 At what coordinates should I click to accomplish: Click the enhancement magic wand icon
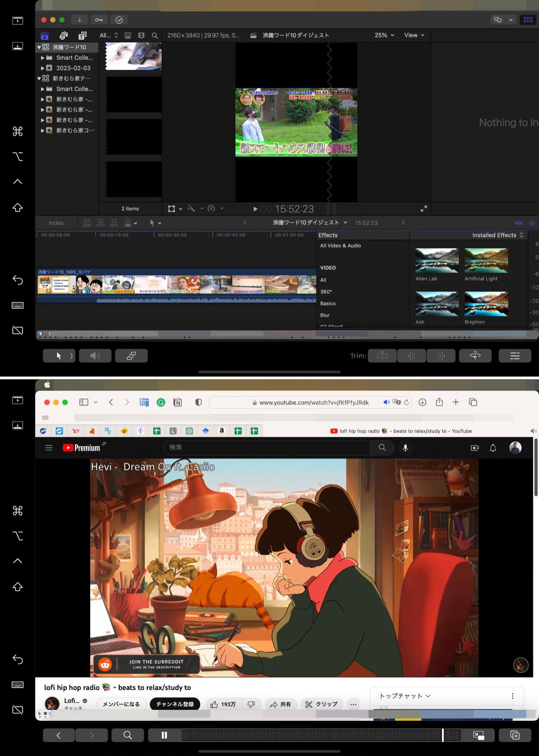pyautogui.click(x=191, y=208)
